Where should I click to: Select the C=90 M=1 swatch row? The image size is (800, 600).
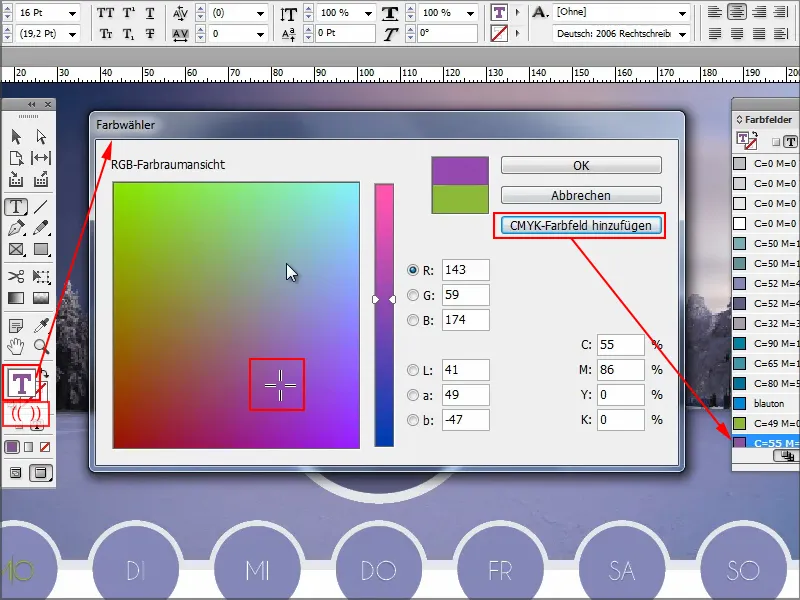[765, 343]
